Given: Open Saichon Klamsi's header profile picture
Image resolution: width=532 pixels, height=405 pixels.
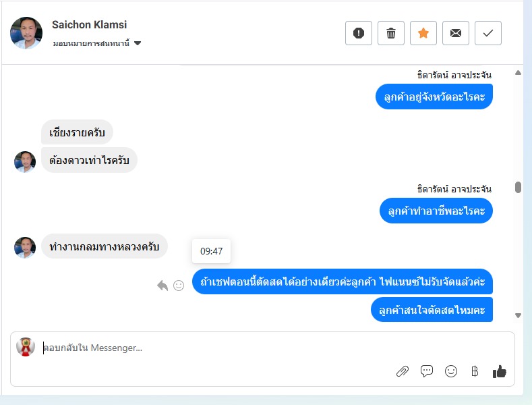Looking at the screenshot, I should 27,33.
